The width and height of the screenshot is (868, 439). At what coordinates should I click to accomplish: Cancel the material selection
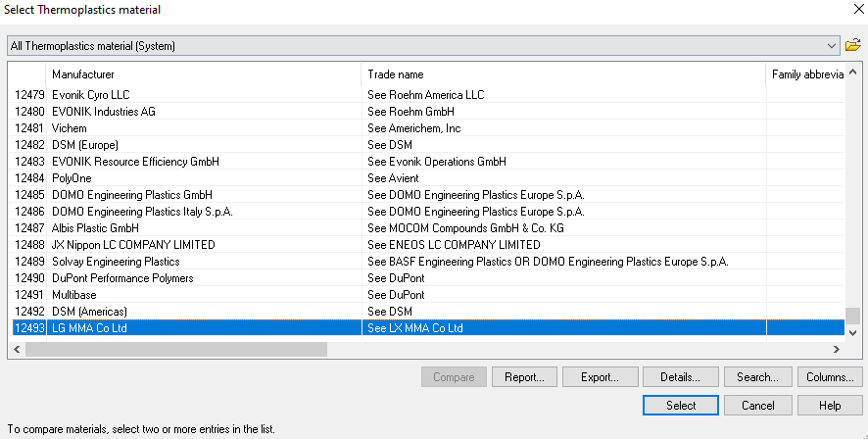pyautogui.click(x=758, y=406)
